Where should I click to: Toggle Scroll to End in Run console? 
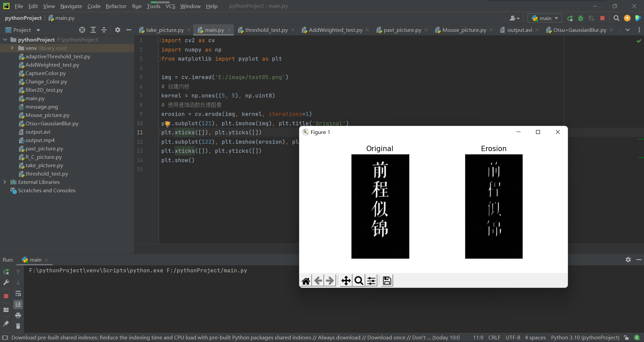pyautogui.click(x=18, y=304)
